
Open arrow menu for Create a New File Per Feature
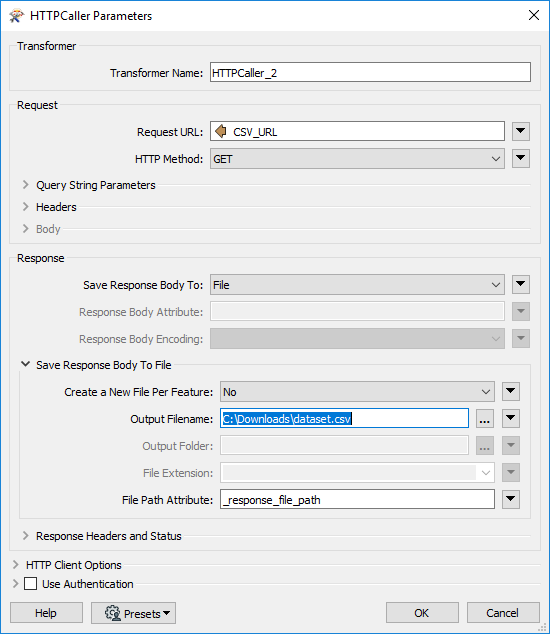[511, 391]
